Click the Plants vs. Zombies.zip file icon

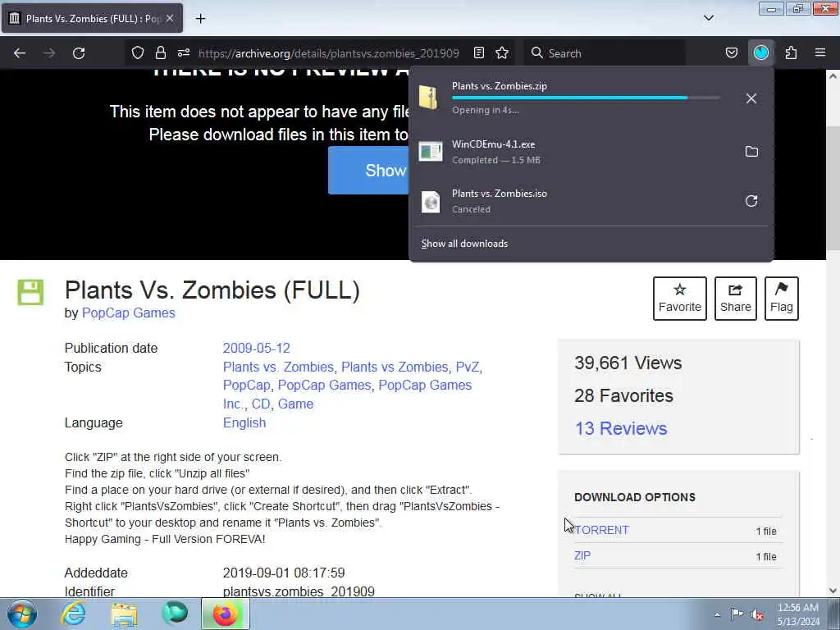coord(429,98)
